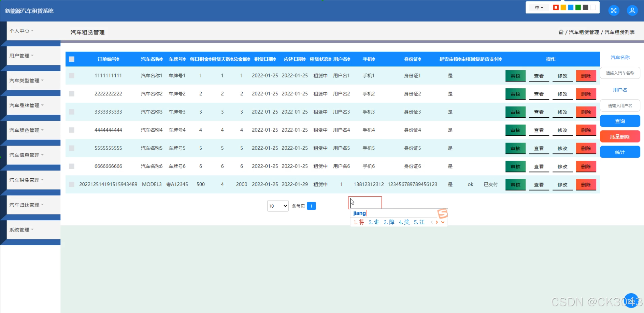Image resolution: width=644 pixels, height=313 pixels.
Task: Pick the dark gray theme color swatch
Action: (x=586, y=8)
